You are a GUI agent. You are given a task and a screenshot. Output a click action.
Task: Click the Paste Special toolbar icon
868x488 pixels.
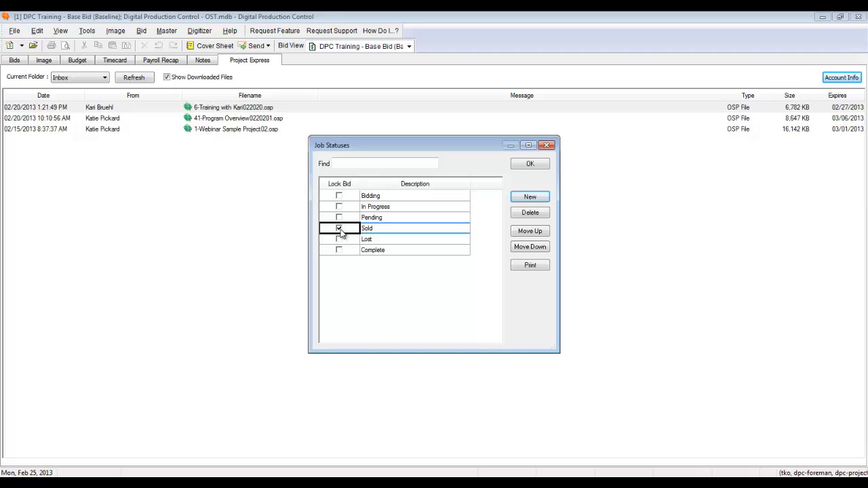pos(126,45)
